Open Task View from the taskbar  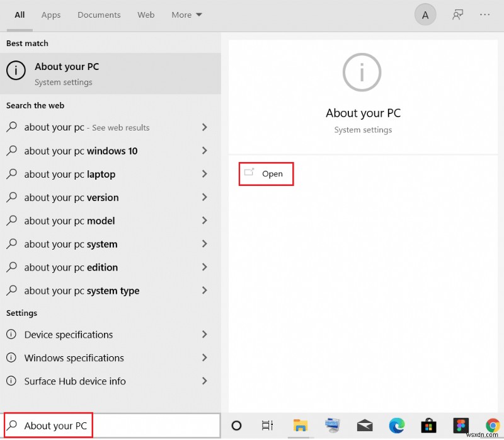tap(268, 426)
